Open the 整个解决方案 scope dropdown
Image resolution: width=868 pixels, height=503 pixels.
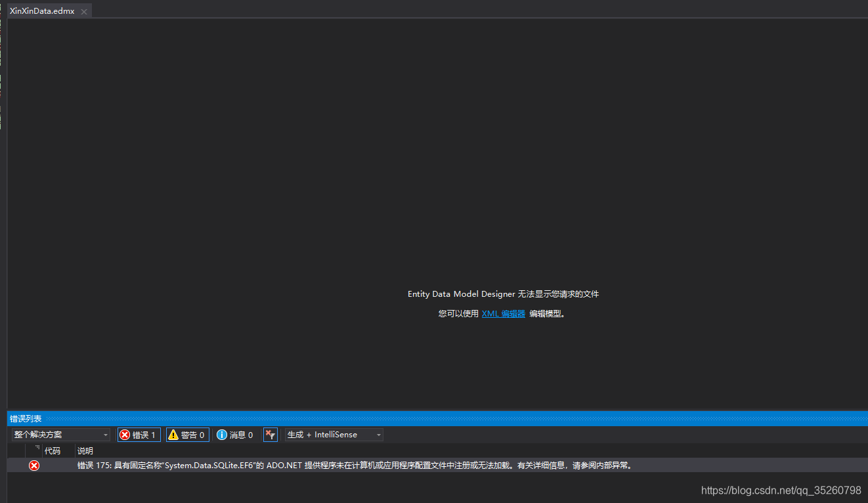[x=61, y=435]
